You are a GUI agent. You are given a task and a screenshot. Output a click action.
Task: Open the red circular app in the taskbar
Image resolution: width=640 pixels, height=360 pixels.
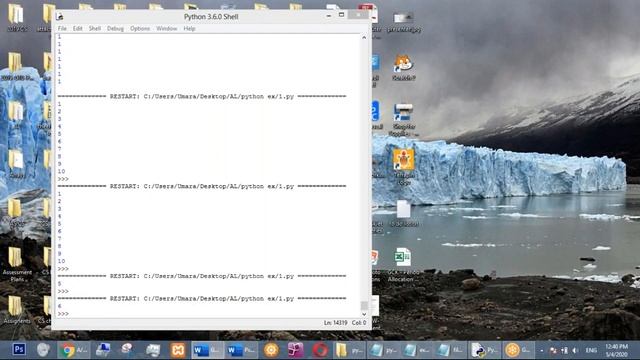click(320, 350)
